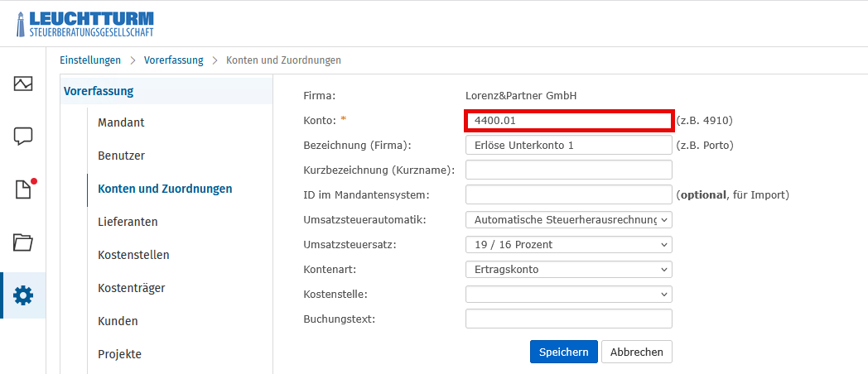868x374 pixels.
Task: Click the Buchungstext: label
Action: point(340,319)
